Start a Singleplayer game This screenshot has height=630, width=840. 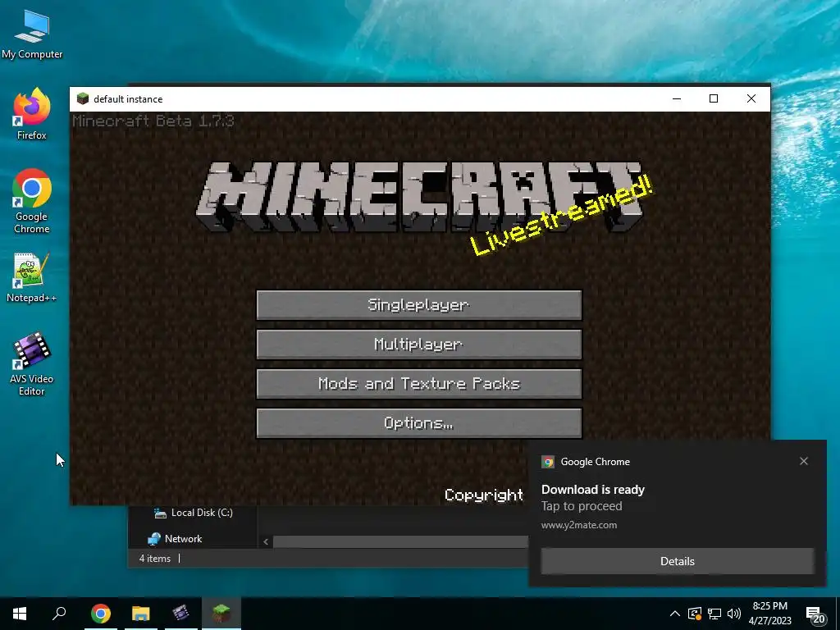(x=419, y=305)
